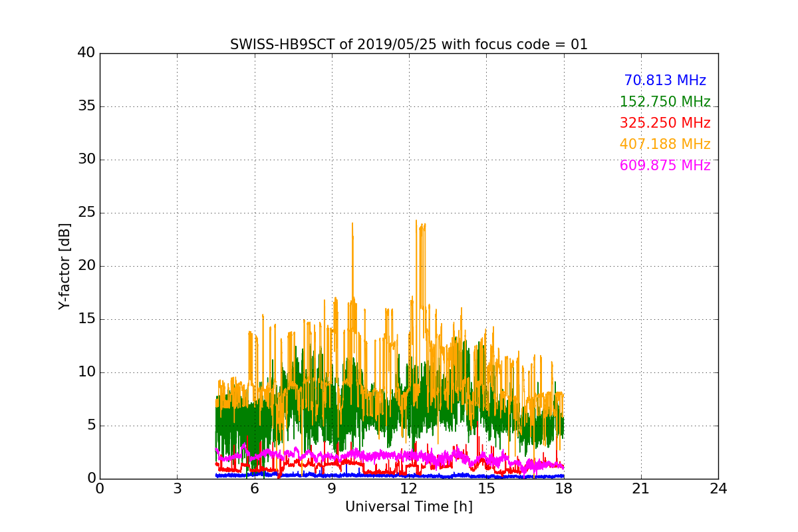Click the Y-factor [dB] axis label
This screenshot has width=798, height=532.
click(65, 266)
